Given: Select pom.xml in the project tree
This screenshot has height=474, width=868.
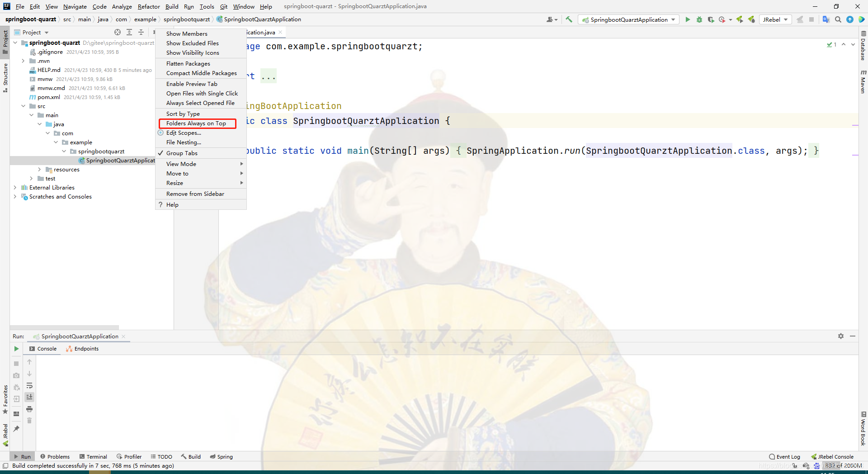Looking at the screenshot, I should coord(48,97).
